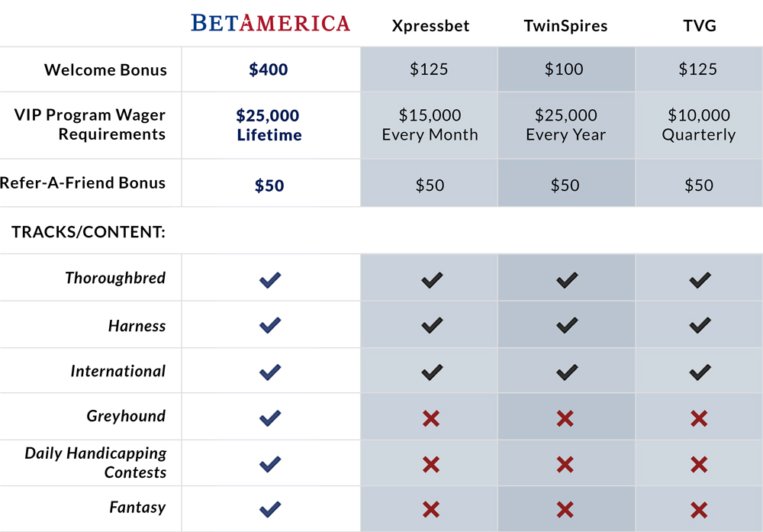Click Xpressbet's Greyhound red X

click(x=431, y=418)
